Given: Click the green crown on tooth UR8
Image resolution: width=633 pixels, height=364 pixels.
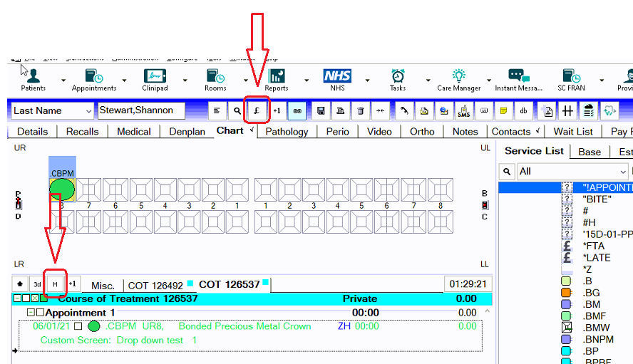Looking at the screenshot, I should pyautogui.click(x=62, y=189).
